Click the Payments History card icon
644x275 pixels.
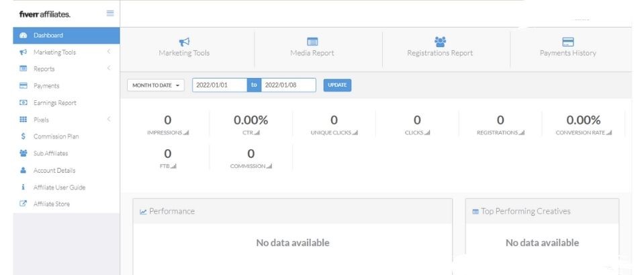[x=567, y=42]
